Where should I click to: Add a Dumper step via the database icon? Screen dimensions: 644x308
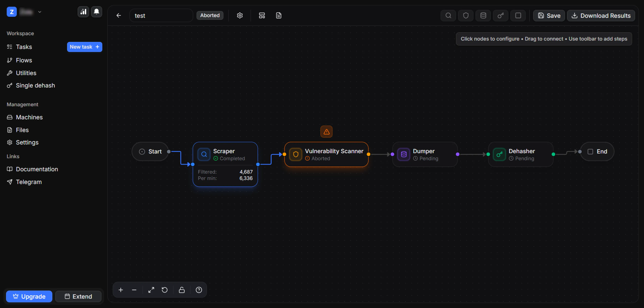coord(483,15)
